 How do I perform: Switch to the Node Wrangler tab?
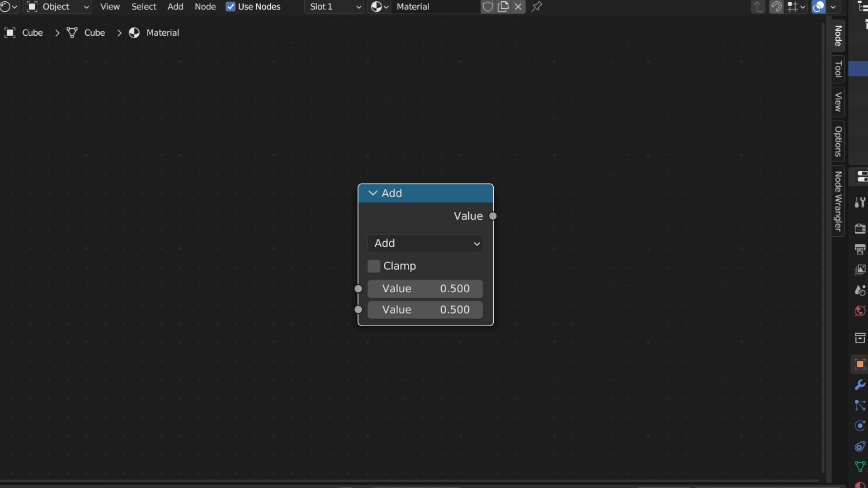(838, 201)
